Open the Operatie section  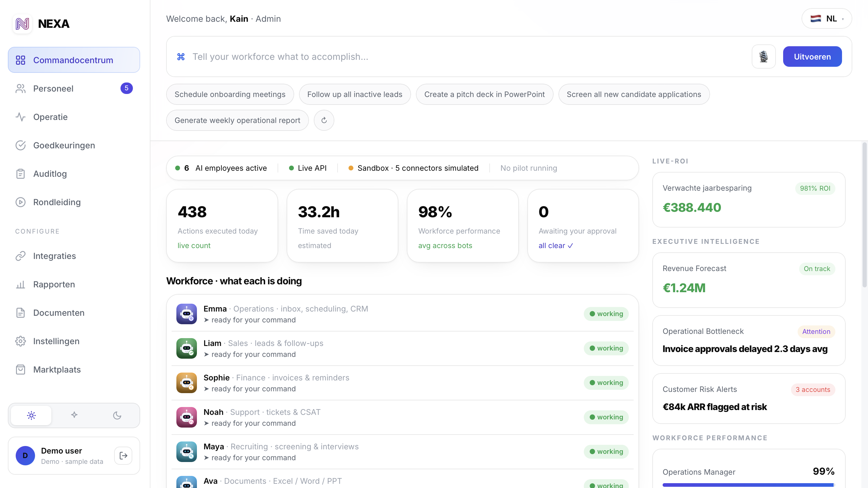[x=74, y=117]
